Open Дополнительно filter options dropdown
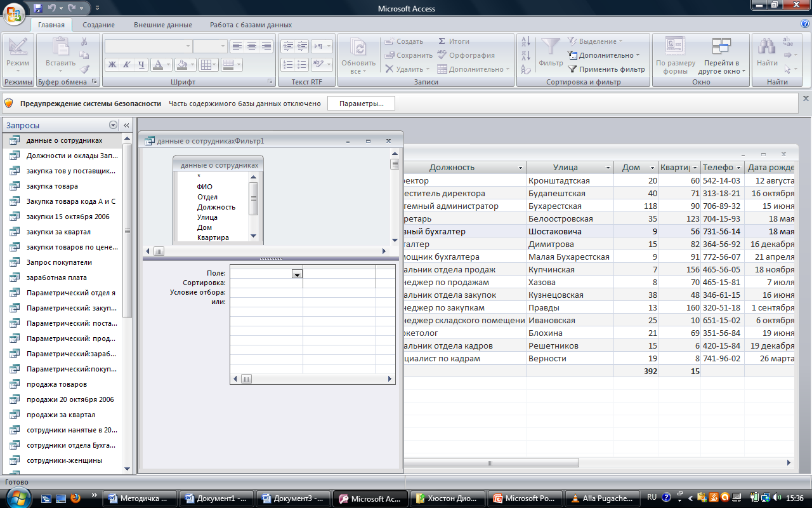This screenshot has width=812, height=508. [x=603, y=55]
